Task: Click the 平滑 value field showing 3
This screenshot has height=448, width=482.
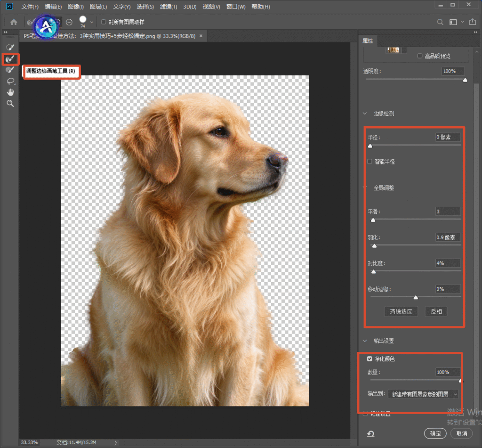Action: 448,212
